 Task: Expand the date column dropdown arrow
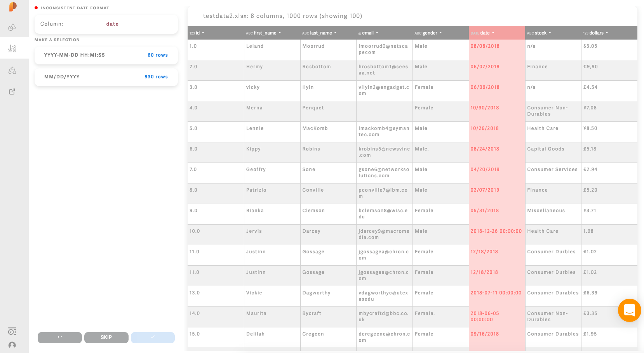[493, 33]
